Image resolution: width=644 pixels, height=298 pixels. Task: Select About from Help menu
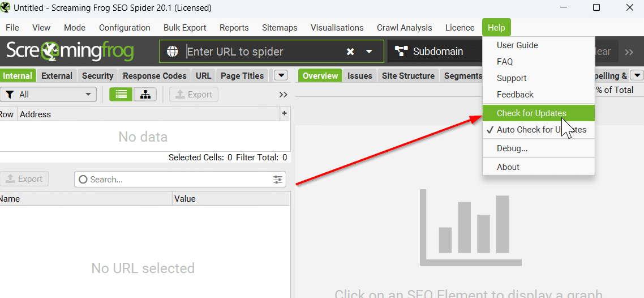(538, 167)
